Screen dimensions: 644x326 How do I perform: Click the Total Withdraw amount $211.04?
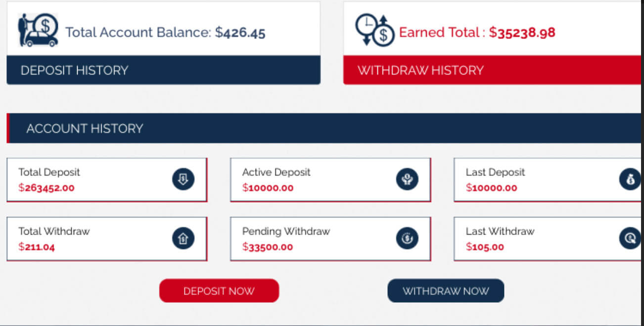click(37, 247)
